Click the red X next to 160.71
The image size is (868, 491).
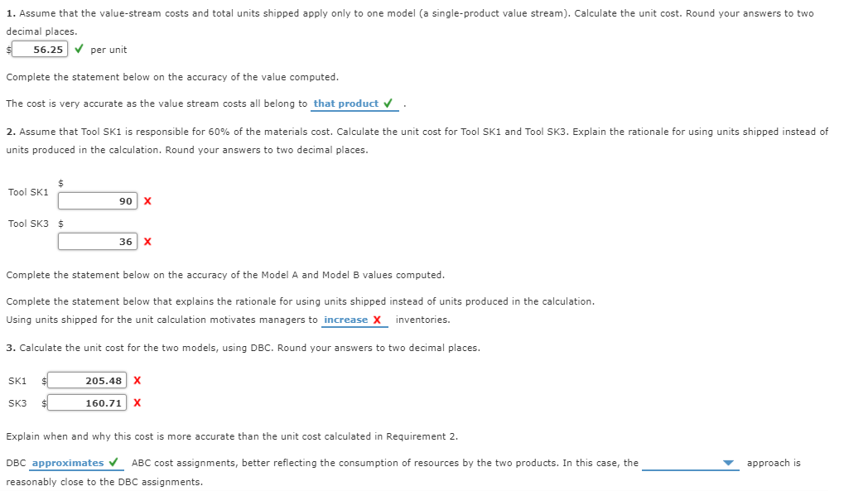point(137,403)
